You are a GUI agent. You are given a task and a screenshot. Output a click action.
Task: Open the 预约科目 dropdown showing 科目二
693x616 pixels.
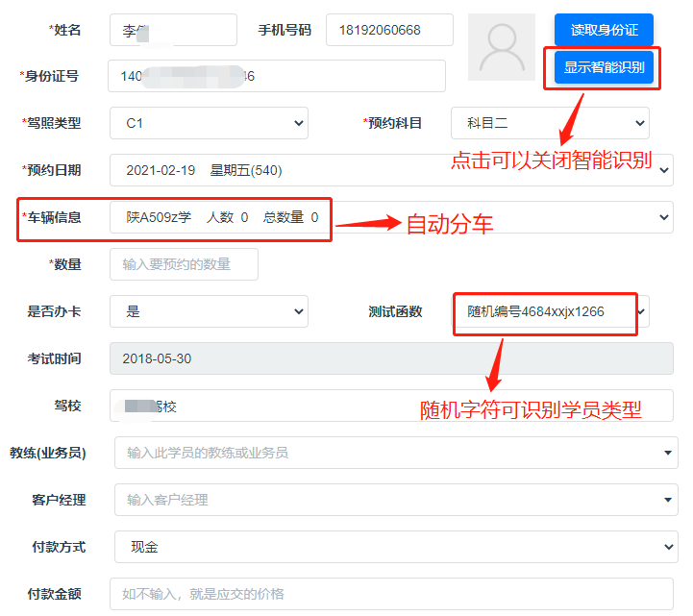pyautogui.click(x=550, y=123)
